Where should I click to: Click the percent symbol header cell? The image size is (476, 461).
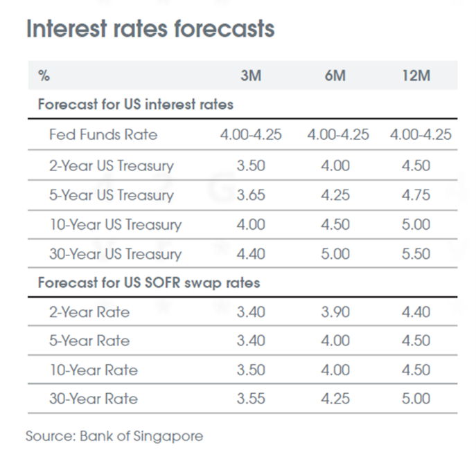(44, 75)
